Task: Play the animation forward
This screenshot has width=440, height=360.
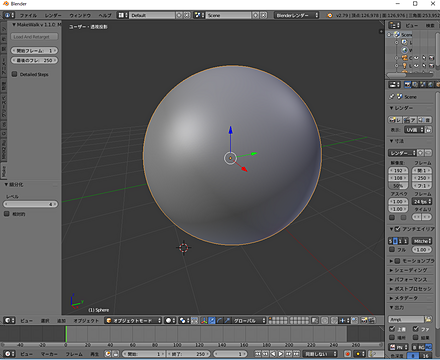Action: (x=281, y=354)
